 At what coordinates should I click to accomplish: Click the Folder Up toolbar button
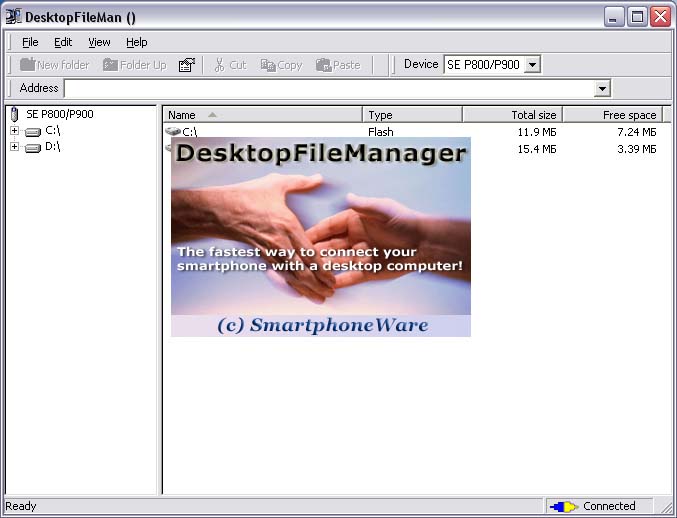[135, 65]
